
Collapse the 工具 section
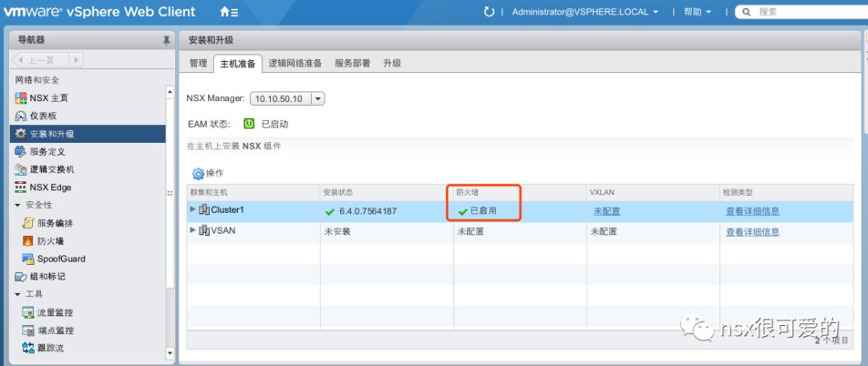pyautogui.click(x=18, y=294)
